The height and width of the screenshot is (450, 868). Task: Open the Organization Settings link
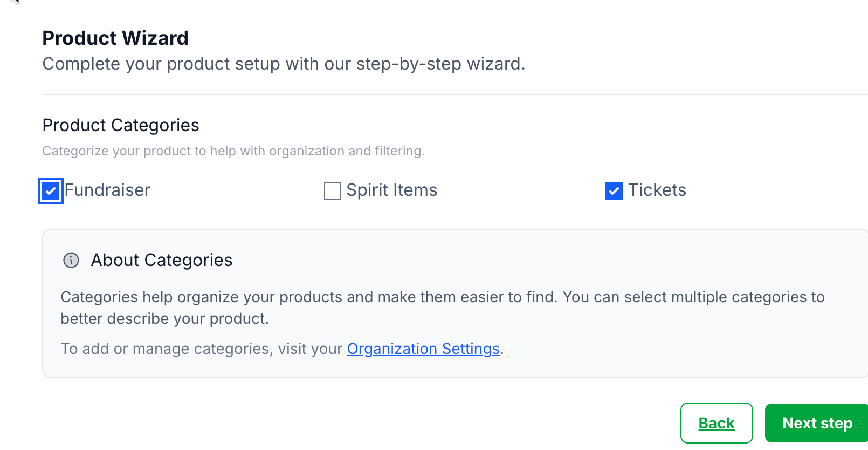tap(423, 349)
